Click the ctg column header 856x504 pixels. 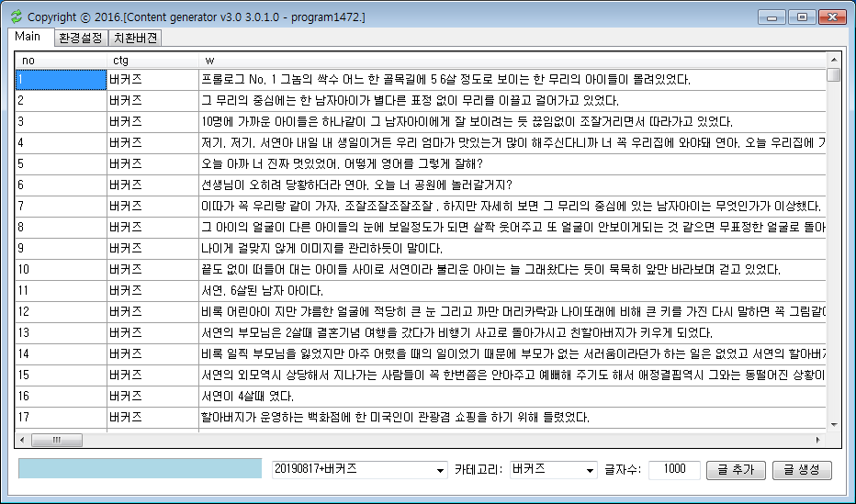[x=152, y=60]
